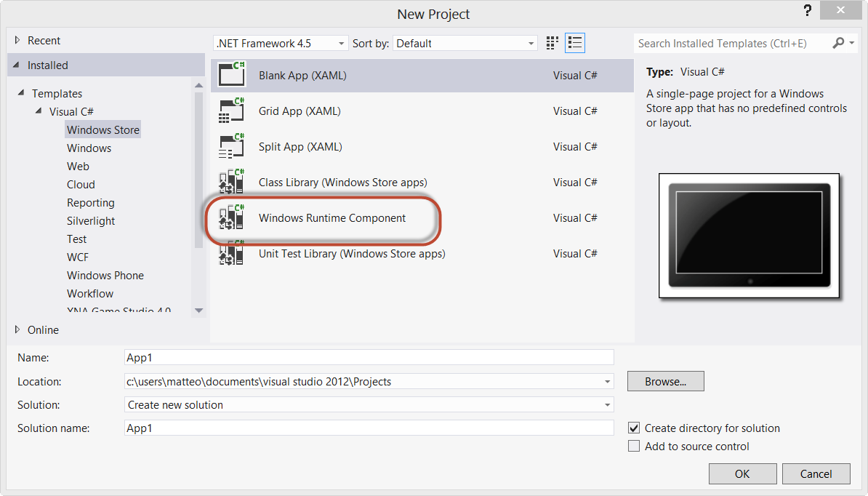Open the Sort by Default dropdown

[465, 43]
